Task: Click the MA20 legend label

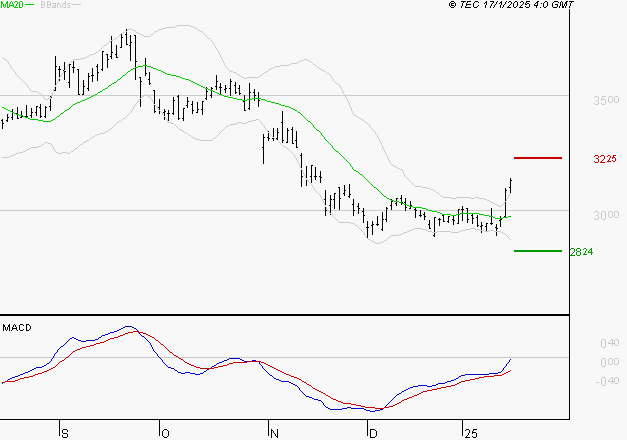Action: pos(12,4)
